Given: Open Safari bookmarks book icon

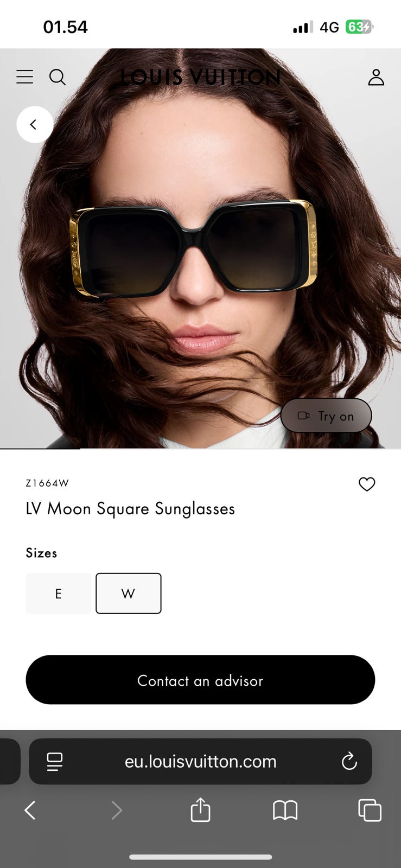Looking at the screenshot, I should click(285, 810).
